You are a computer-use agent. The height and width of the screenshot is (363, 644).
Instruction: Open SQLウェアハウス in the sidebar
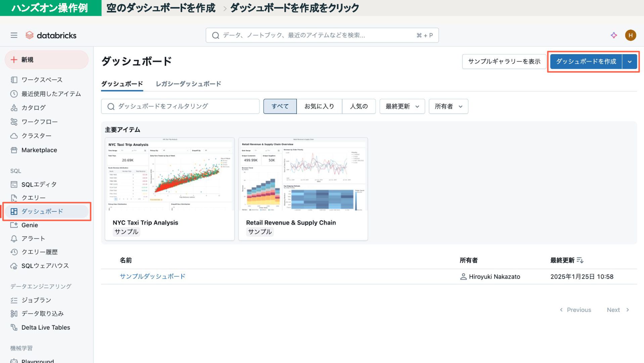tap(47, 266)
